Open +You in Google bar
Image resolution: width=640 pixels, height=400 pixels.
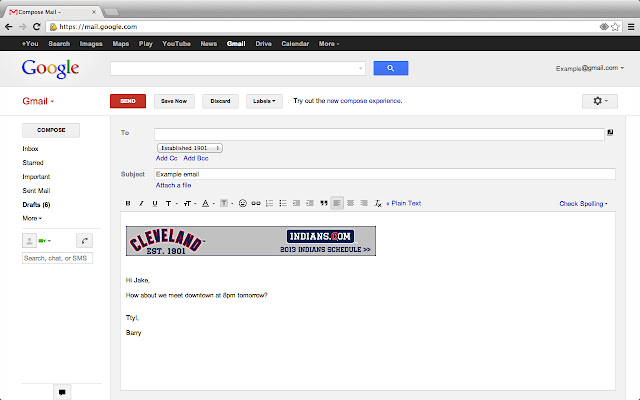pyautogui.click(x=30, y=44)
